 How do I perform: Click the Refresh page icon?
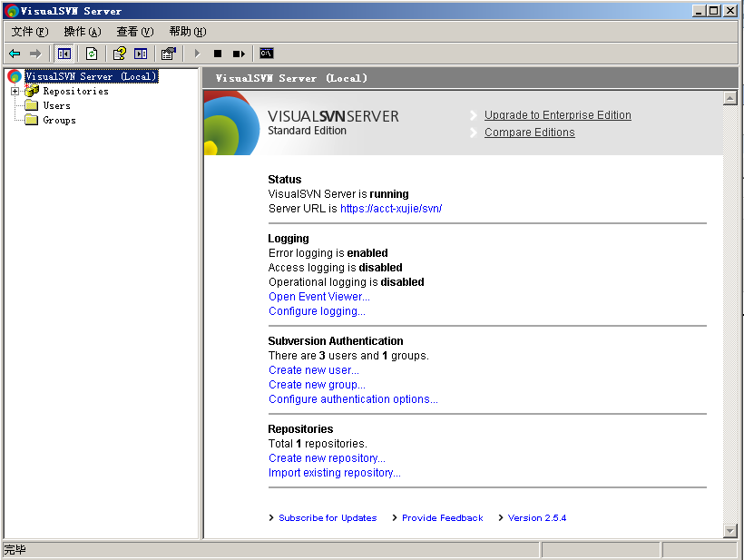(x=92, y=54)
